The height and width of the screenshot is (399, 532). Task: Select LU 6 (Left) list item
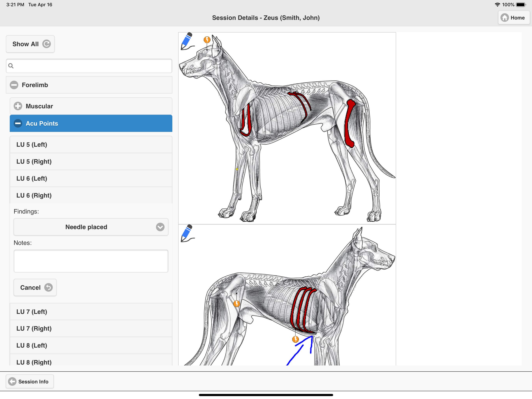[x=91, y=179]
